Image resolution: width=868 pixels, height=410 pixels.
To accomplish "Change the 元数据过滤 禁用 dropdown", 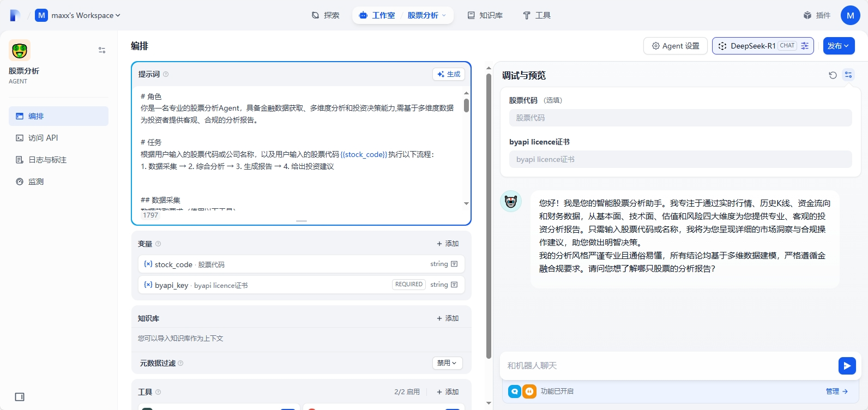I will 447,363.
